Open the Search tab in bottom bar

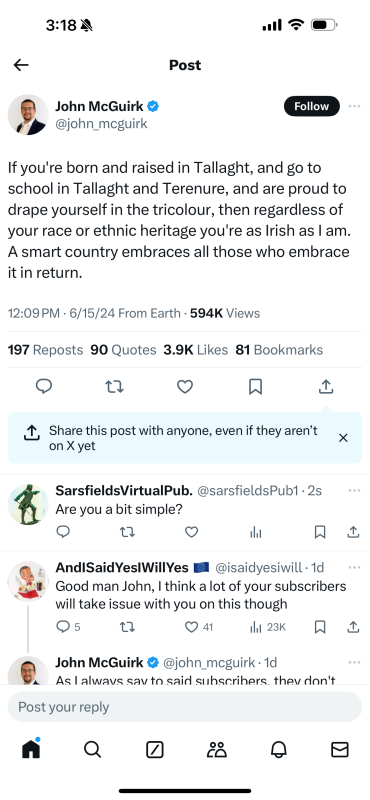tap(92, 749)
